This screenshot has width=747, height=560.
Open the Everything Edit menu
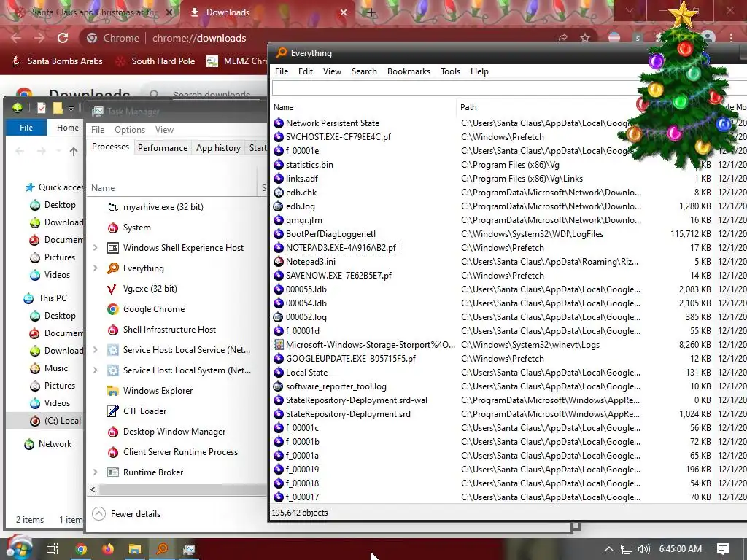click(x=306, y=71)
